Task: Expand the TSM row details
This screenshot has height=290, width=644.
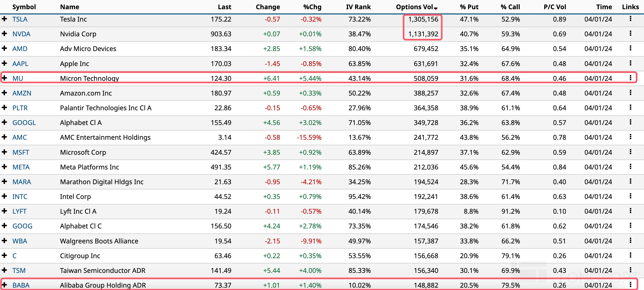Action: coord(4,270)
